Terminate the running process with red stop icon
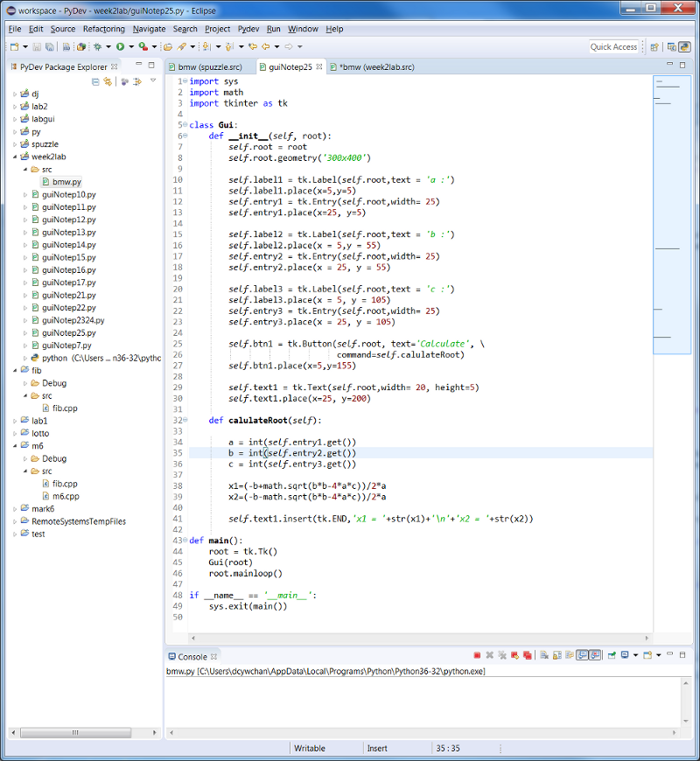Viewport: 700px width, 761px height. [x=477, y=655]
